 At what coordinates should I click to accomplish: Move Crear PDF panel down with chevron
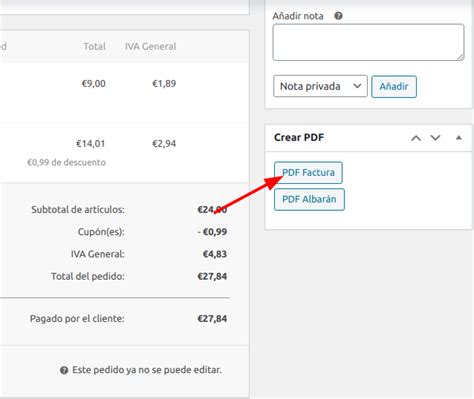pos(435,138)
